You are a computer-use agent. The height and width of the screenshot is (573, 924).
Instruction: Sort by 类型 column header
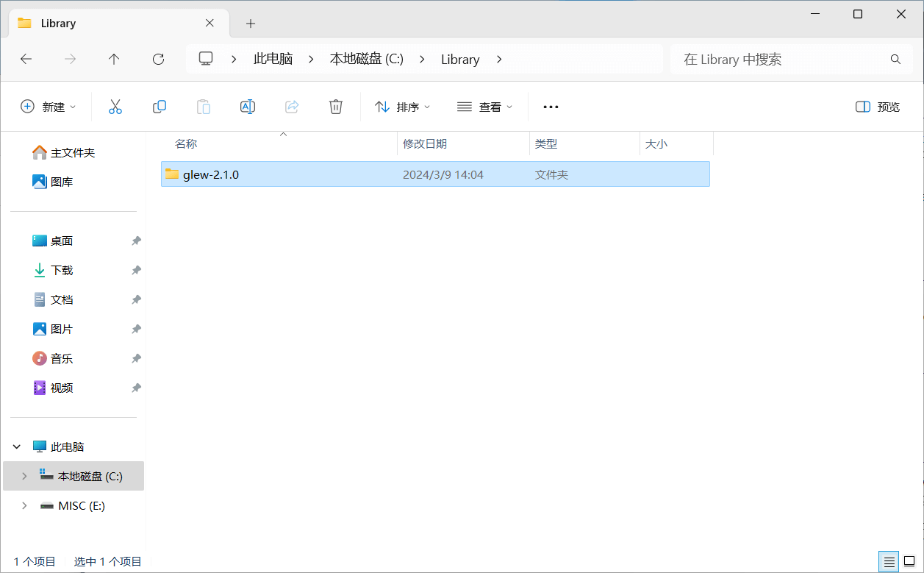point(584,143)
